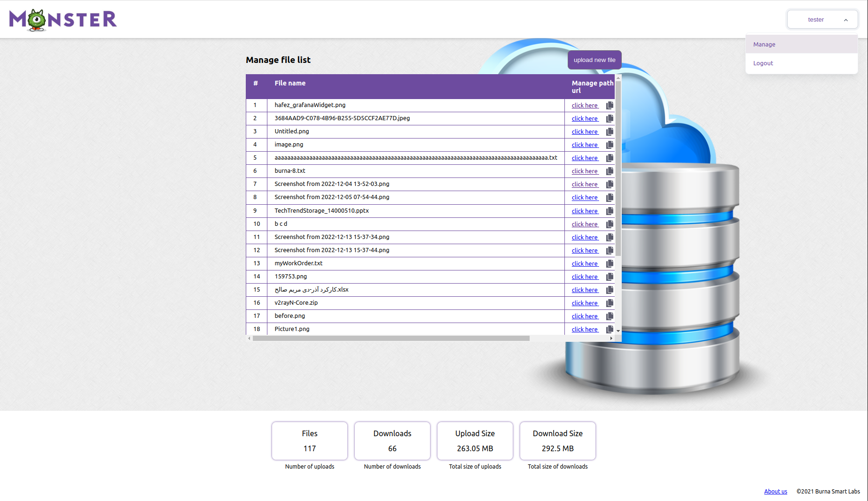
Task: Click the Monster logo
Action: click(x=63, y=20)
